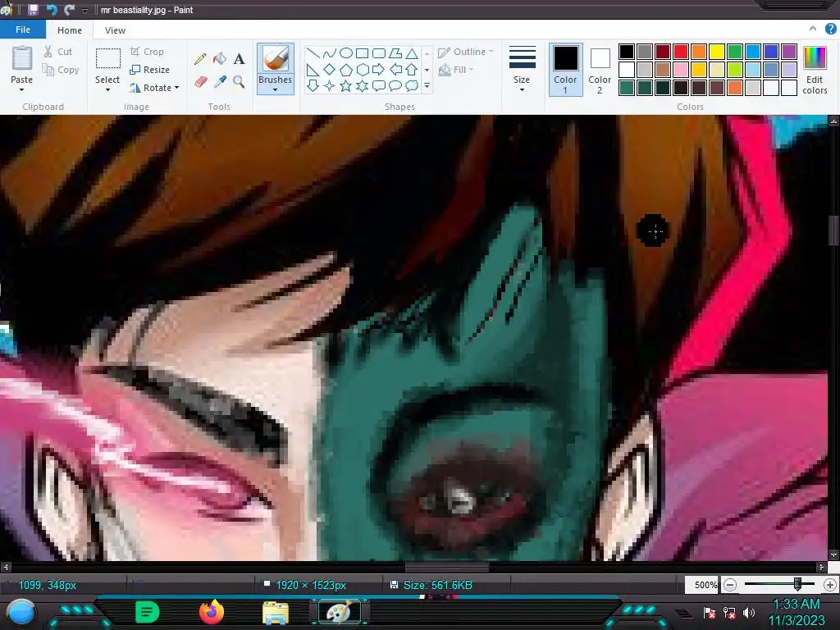Image resolution: width=840 pixels, height=630 pixels.
Task: Choose the Curve shape
Action: (330, 53)
